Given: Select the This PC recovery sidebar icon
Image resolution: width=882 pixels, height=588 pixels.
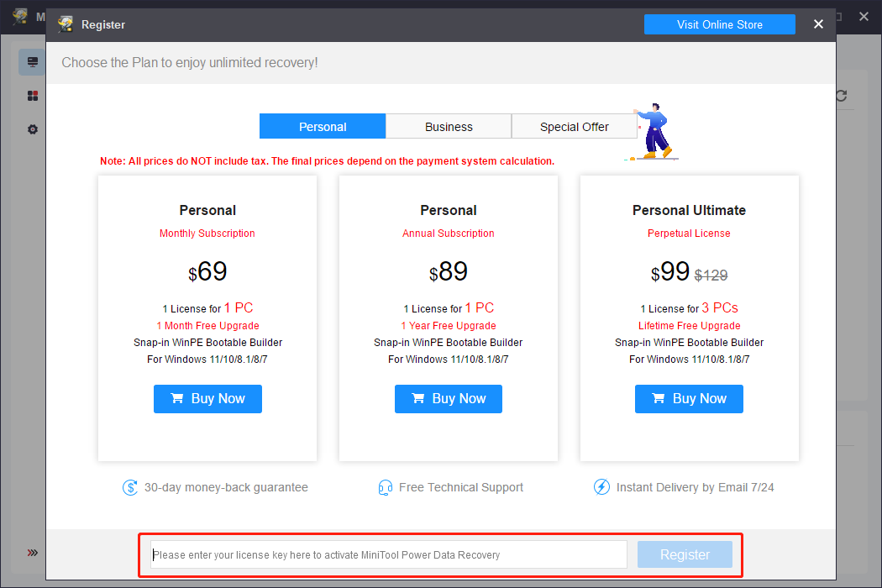Looking at the screenshot, I should click(x=32, y=61).
